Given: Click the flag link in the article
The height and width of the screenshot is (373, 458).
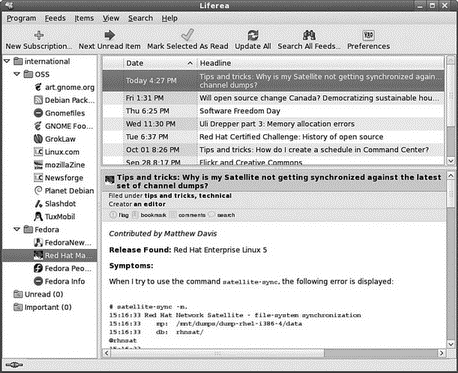Looking at the screenshot, I should click(123, 215).
